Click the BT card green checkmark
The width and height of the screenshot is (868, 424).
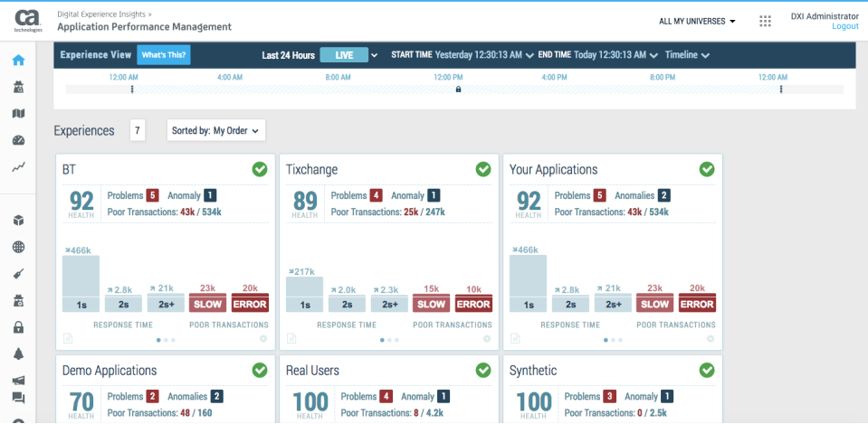(260, 169)
